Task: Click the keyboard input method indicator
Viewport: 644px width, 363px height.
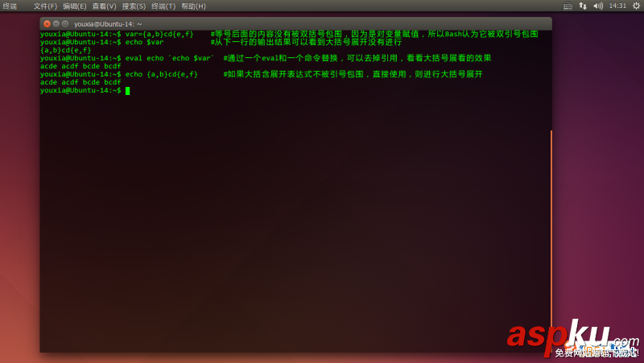Action: (x=568, y=6)
